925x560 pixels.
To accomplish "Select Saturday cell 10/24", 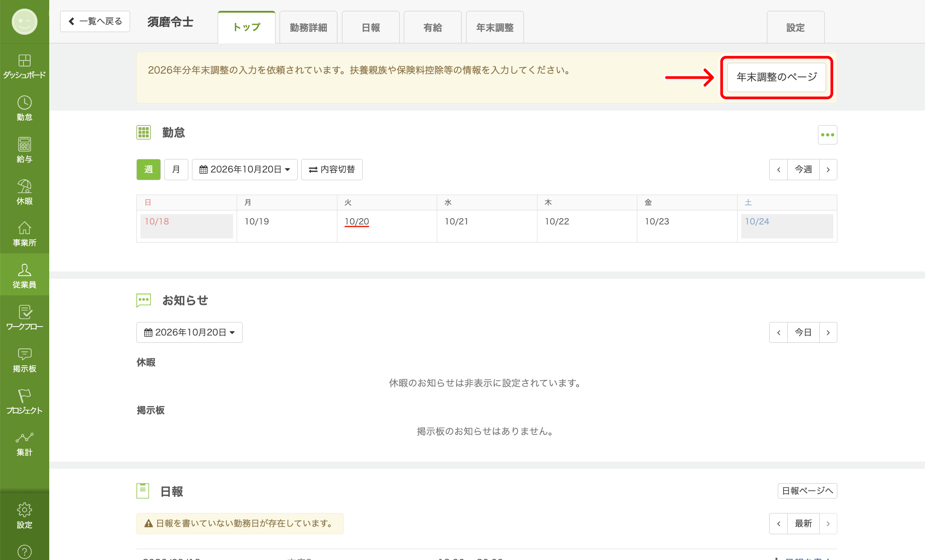I will tap(787, 226).
